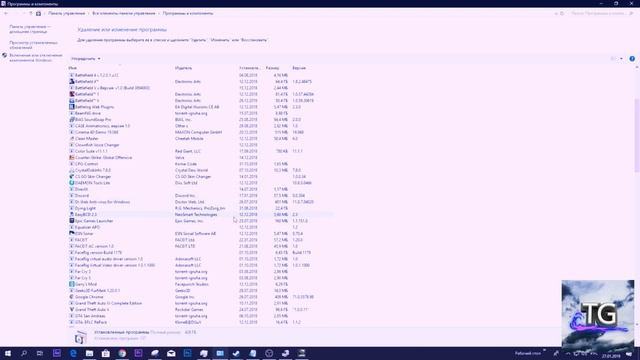Select the Equalizer APO row
The height and width of the screenshot is (360, 640).
coord(201,227)
